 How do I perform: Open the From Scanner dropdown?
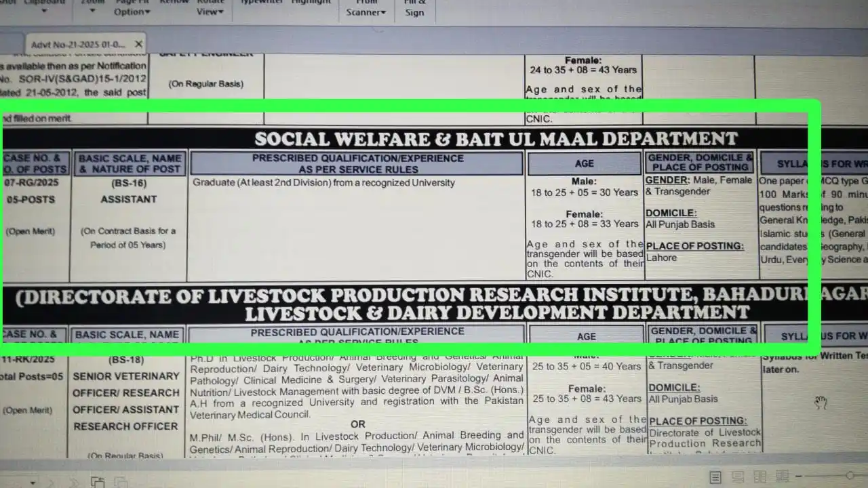tap(366, 9)
